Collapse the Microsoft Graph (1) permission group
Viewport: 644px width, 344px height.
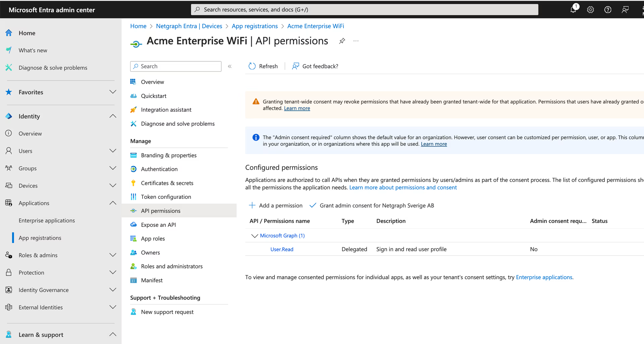[255, 236]
